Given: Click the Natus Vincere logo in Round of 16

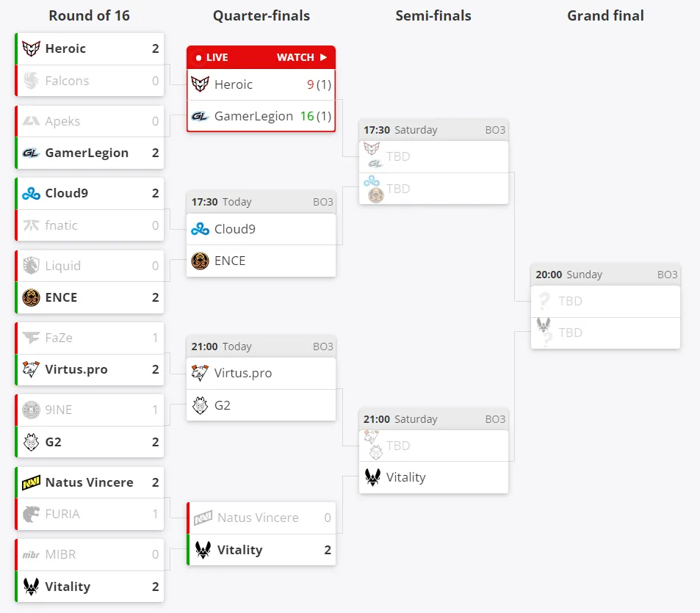Looking at the screenshot, I should pos(32,482).
